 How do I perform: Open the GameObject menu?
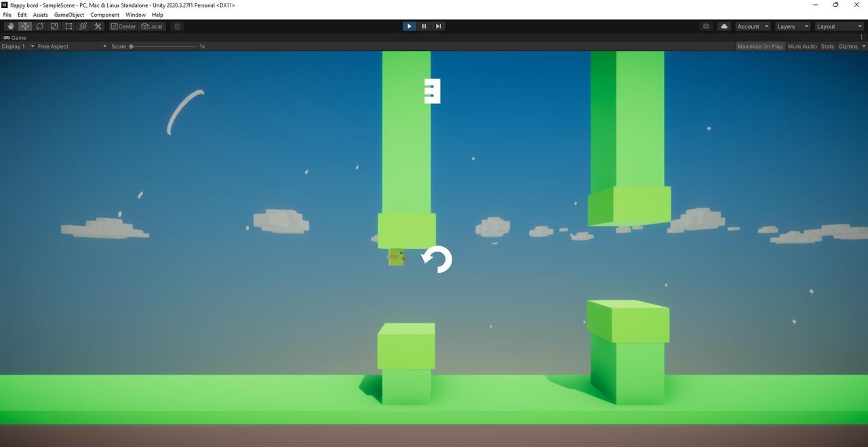(x=69, y=14)
